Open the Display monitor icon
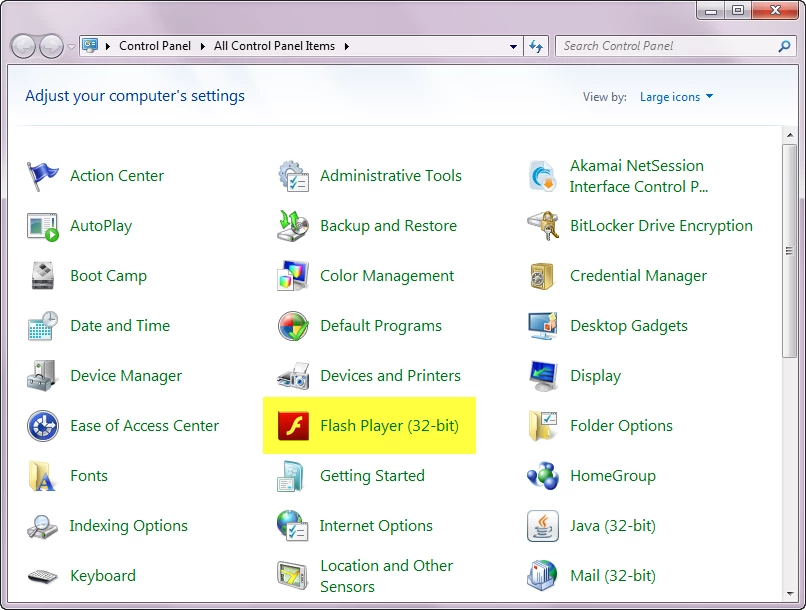 pyautogui.click(x=543, y=376)
